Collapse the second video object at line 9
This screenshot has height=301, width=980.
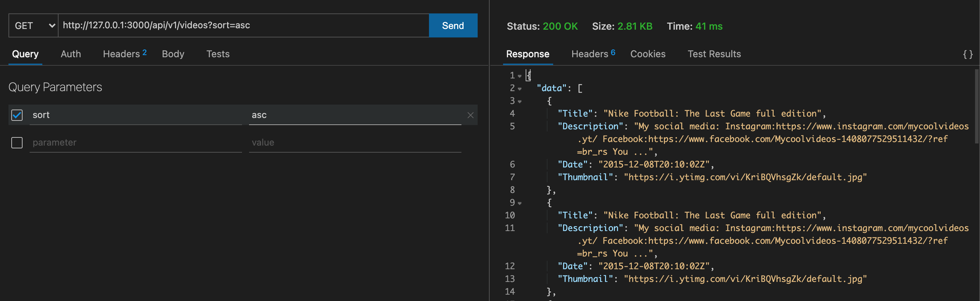[x=519, y=203]
